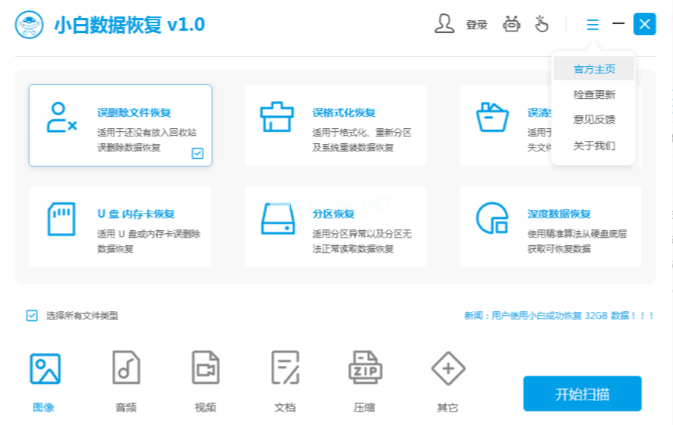This screenshot has width=673, height=425.
Task: Click the user login avatar icon
Action: pos(445,24)
